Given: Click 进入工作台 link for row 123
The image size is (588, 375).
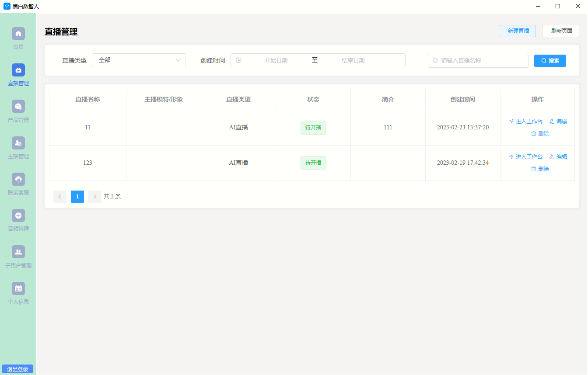Looking at the screenshot, I should pos(529,157).
